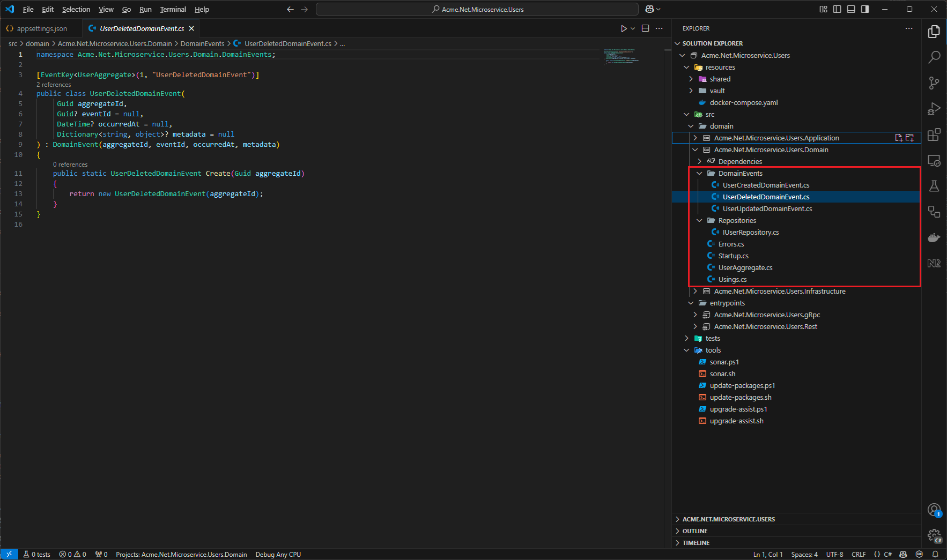Screen dimensions: 947x560
Task: Click New File icon on Application project row
Action: (x=899, y=138)
